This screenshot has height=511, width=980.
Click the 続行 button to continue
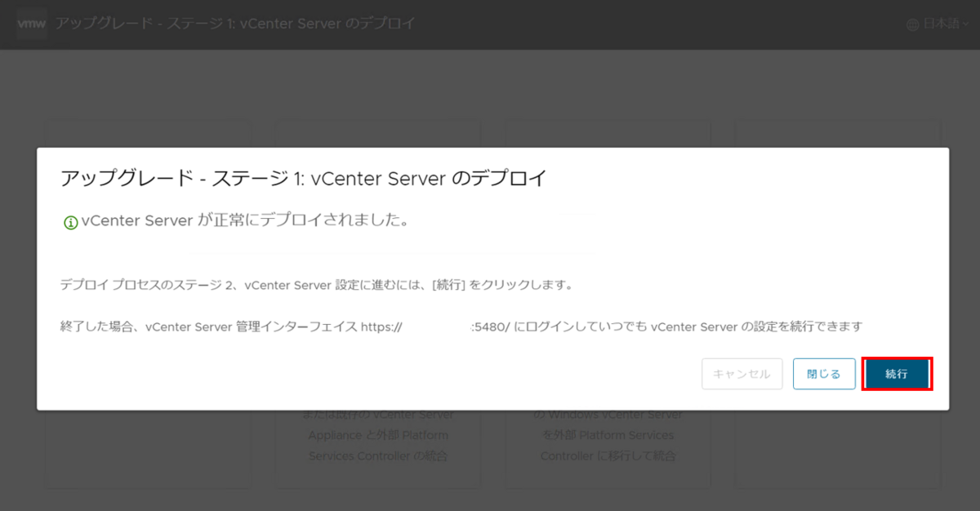pos(897,374)
